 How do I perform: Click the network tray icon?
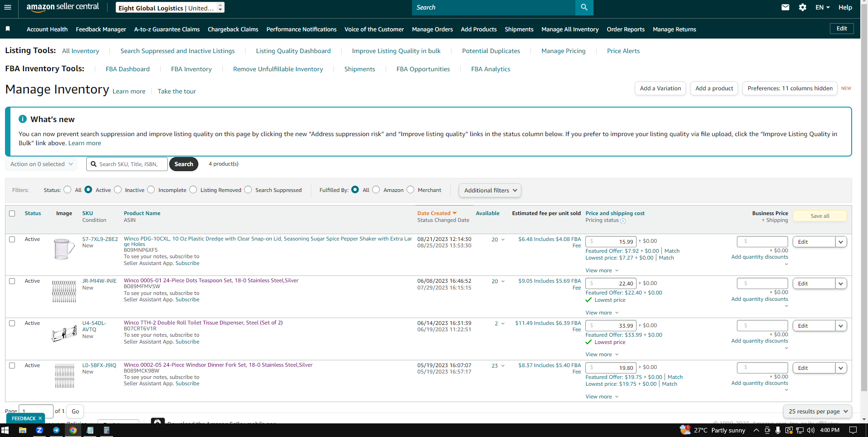pos(800,430)
